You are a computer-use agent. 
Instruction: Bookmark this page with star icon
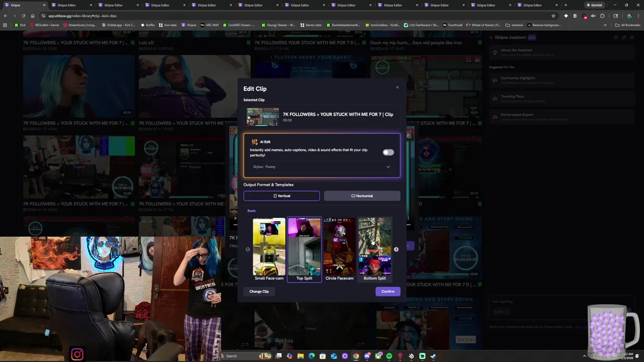pyautogui.click(x=553, y=16)
